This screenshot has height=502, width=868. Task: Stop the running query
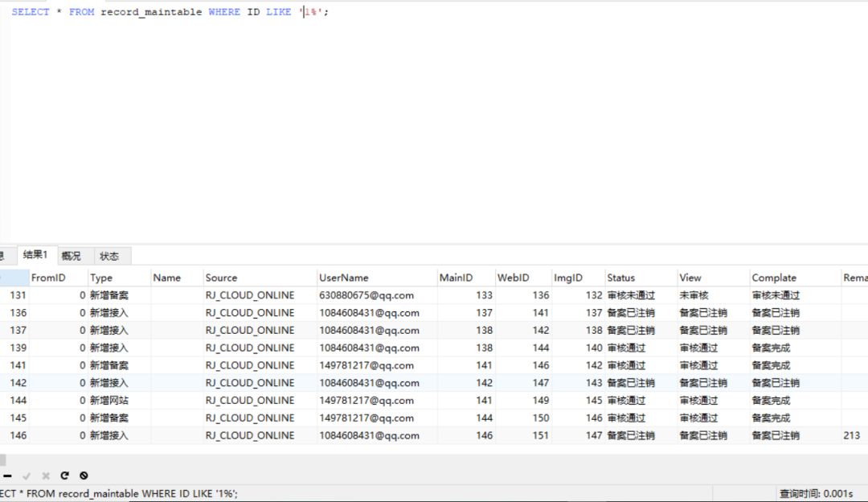coord(84,475)
